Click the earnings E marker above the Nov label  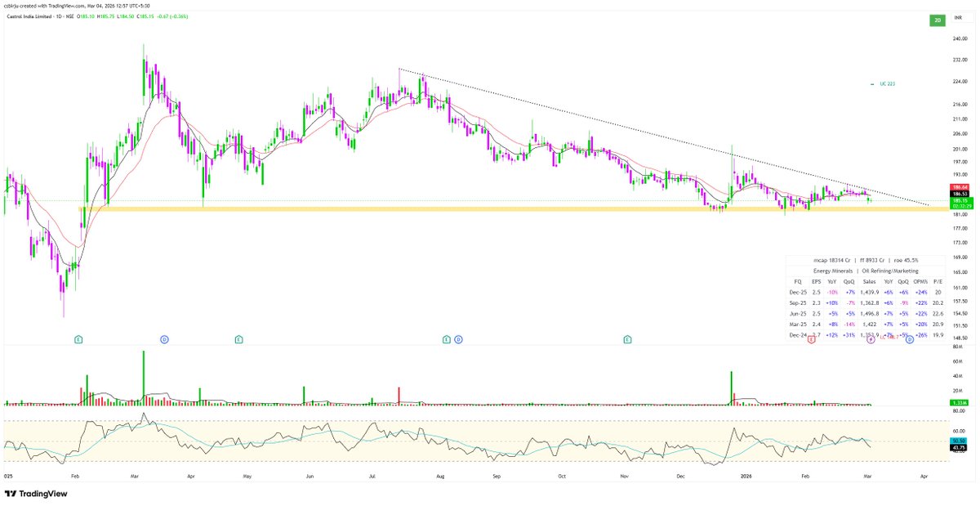627,338
